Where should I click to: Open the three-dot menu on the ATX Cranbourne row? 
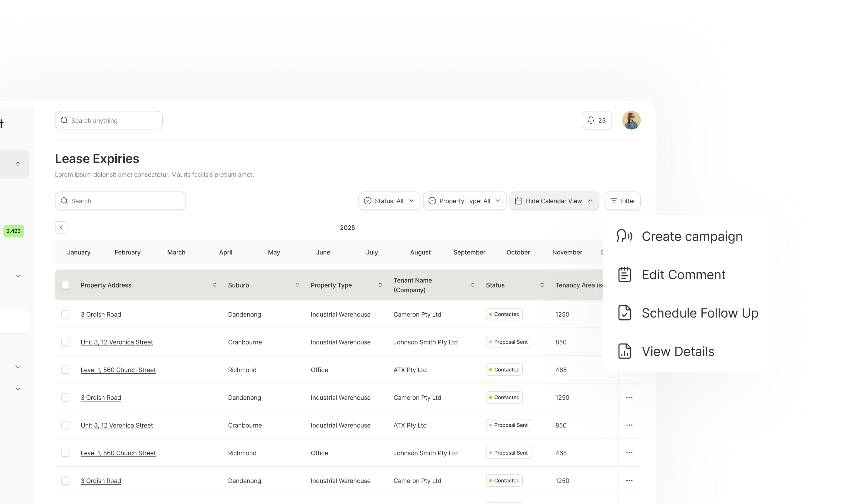pos(629,425)
